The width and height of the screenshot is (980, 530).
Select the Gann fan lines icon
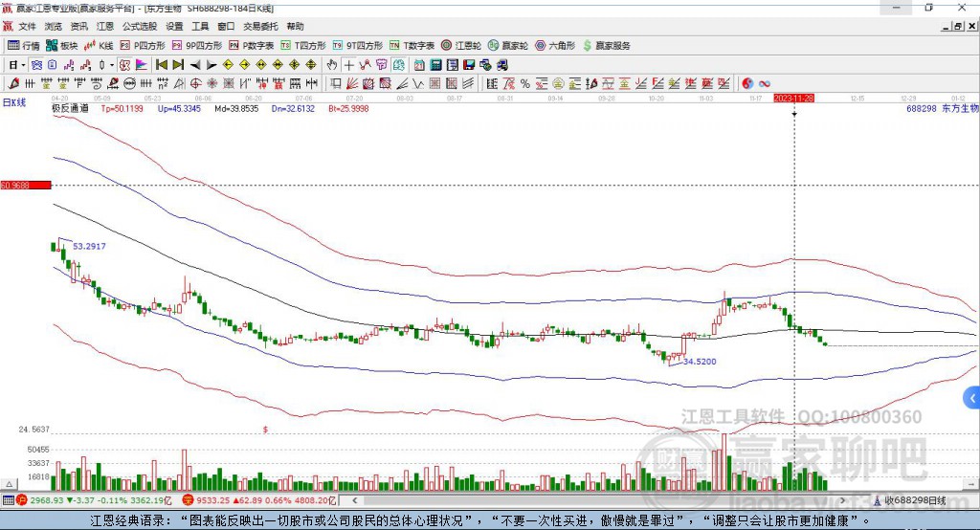pos(352,83)
